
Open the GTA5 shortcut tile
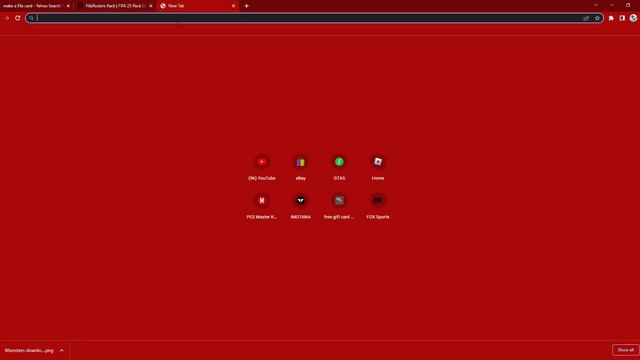pos(339,162)
